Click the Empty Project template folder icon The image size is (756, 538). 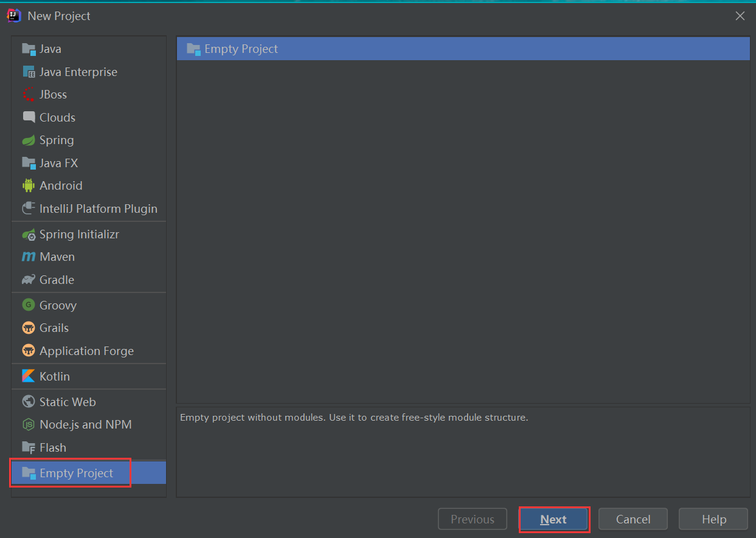194,49
